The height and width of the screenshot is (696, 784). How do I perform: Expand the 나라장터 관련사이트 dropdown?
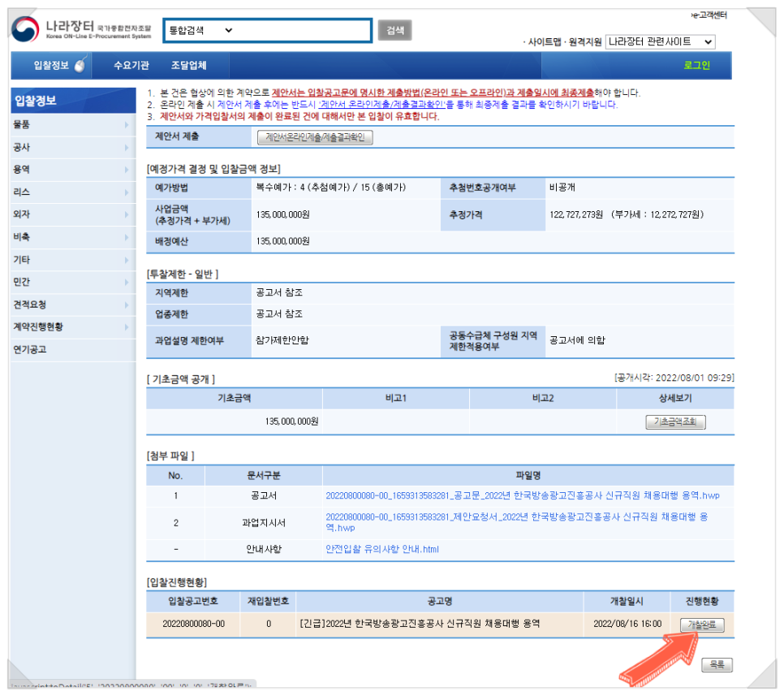[660, 42]
